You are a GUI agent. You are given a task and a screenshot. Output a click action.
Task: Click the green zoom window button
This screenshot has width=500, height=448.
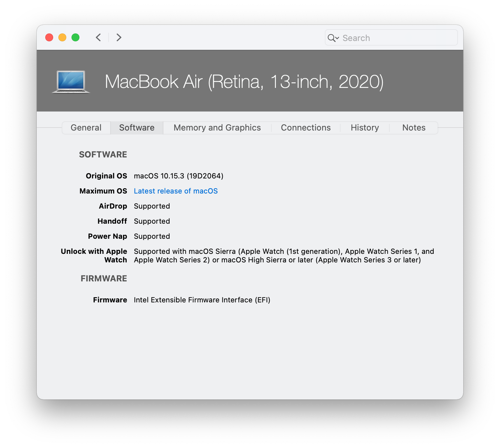(75, 37)
